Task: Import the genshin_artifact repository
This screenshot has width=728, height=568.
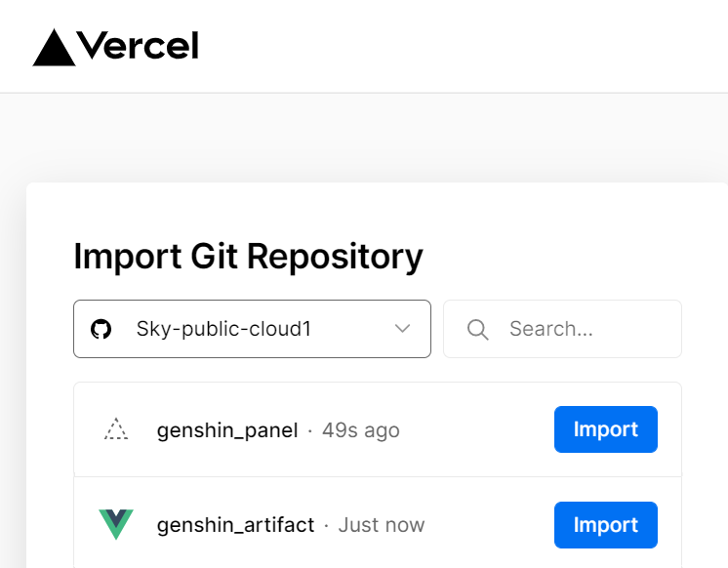Action: (605, 525)
